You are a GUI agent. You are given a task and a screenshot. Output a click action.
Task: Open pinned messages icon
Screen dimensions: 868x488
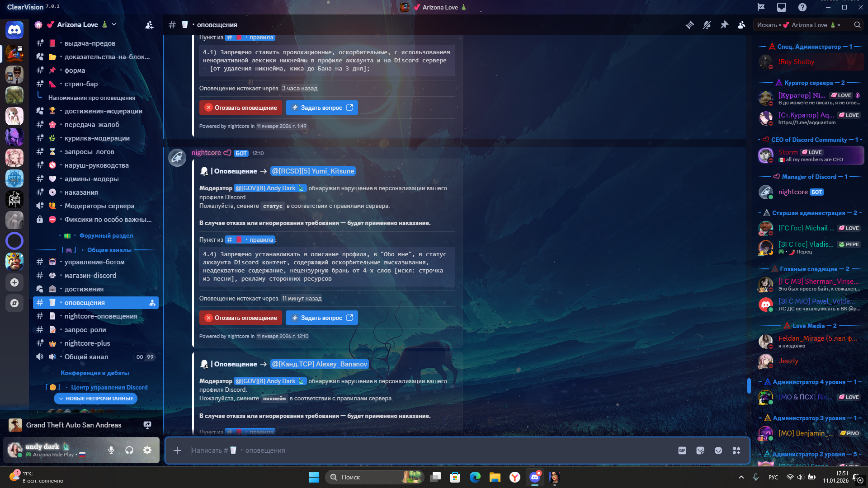tap(724, 25)
